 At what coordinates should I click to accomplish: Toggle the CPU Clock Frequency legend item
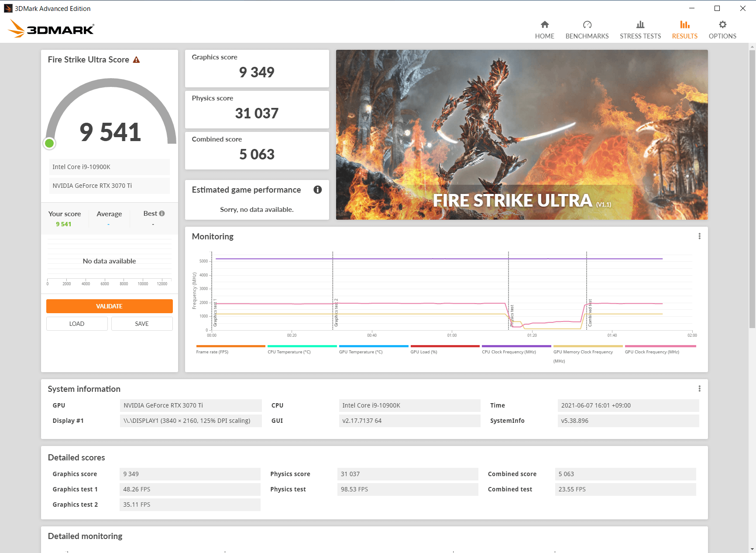516,349
